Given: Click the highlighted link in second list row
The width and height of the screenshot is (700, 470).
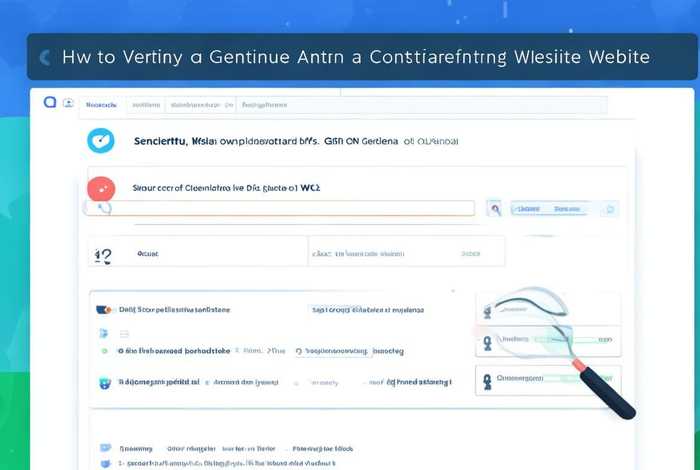Looking at the screenshot, I should pyautogui.click(x=340, y=352).
